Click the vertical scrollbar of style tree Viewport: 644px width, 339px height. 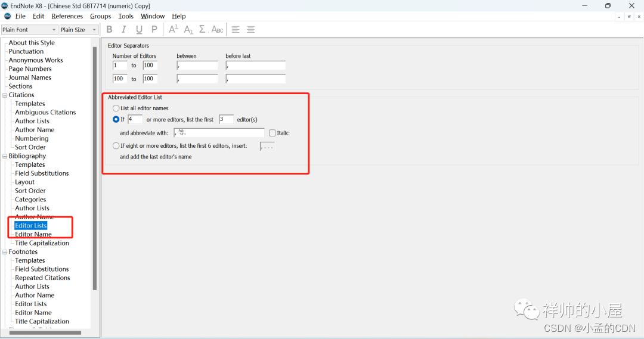(x=95, y=168)
